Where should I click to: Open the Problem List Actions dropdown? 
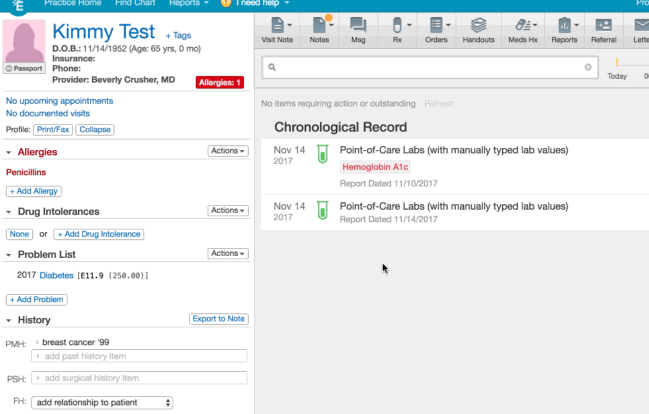pos(228,253)
